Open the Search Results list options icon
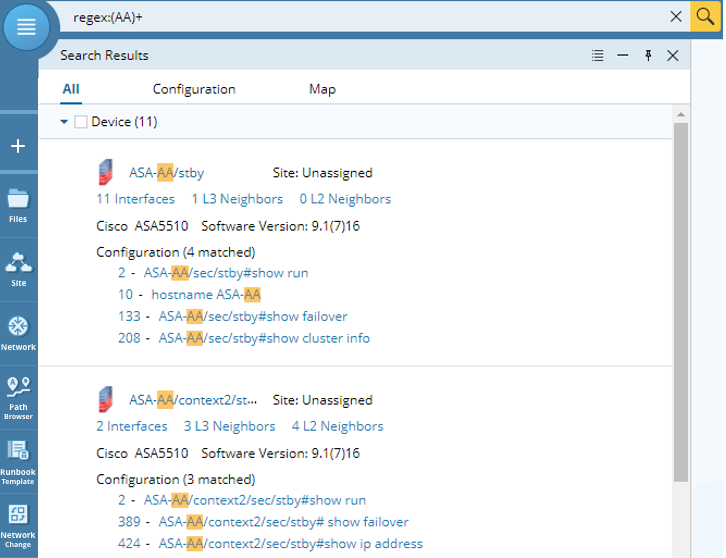The image size is (726, 558). 597,56
